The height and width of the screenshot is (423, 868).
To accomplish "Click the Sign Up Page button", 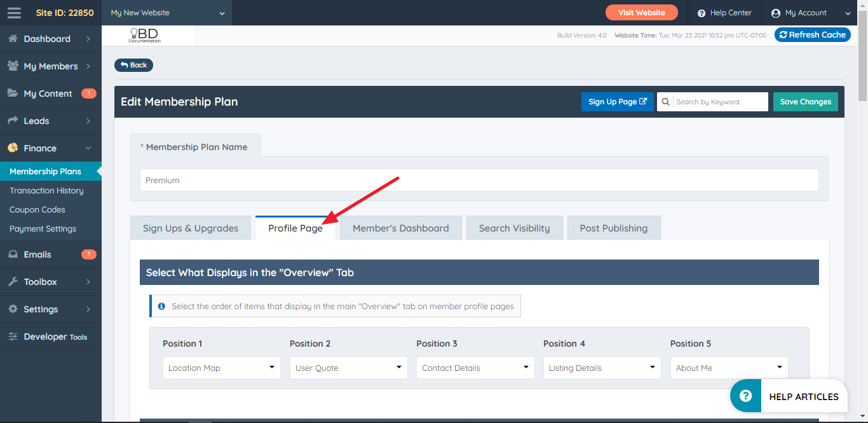I will point(618,102).
